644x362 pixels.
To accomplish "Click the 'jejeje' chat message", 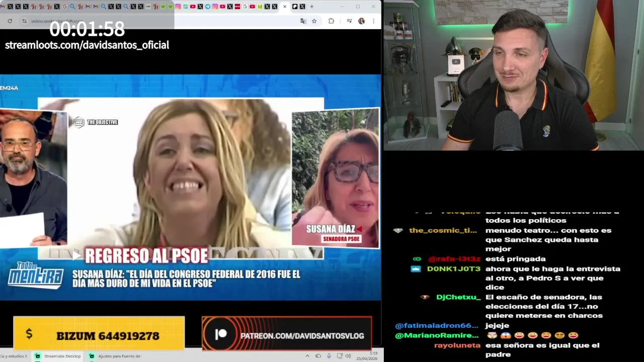I will point(498,326).
